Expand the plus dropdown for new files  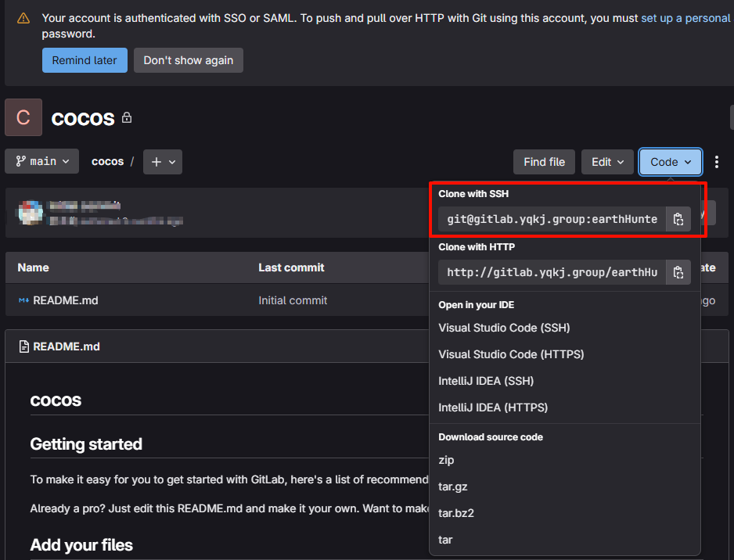click(x=162, y=161)
